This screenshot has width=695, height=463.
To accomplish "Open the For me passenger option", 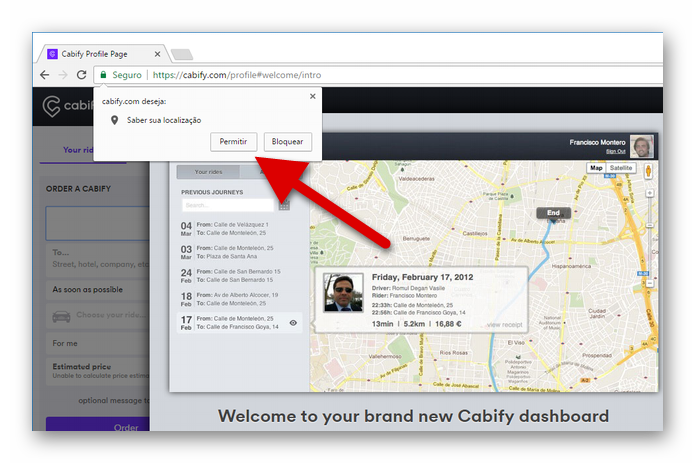I will pos(98,343).
